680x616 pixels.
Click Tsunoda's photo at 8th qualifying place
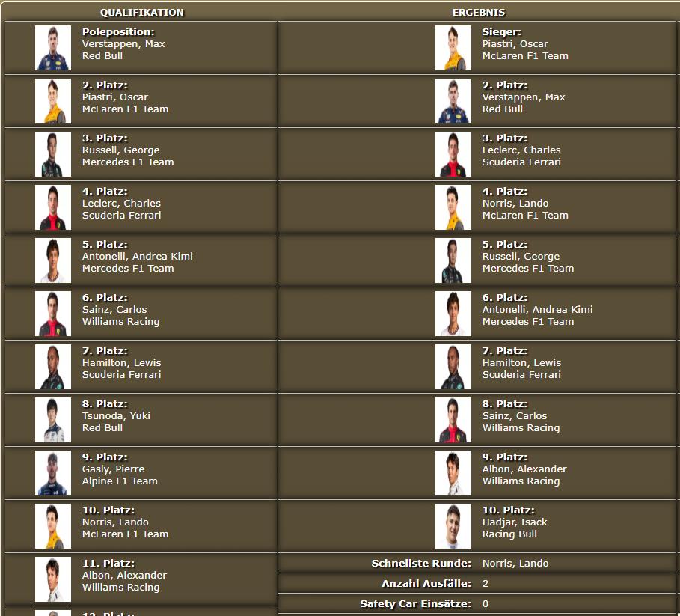53,420
